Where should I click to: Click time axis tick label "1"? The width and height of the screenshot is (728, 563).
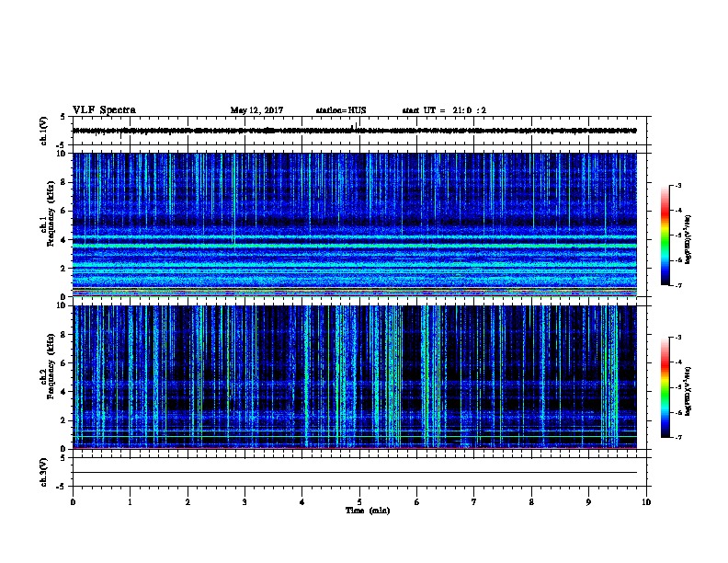130,501
